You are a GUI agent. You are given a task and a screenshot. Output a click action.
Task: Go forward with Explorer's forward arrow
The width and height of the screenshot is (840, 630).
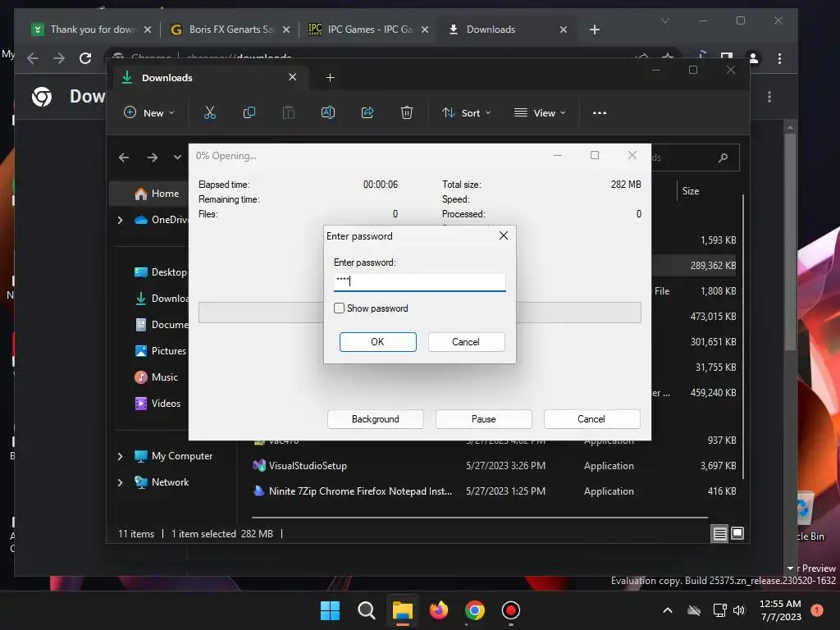point(153,157)
